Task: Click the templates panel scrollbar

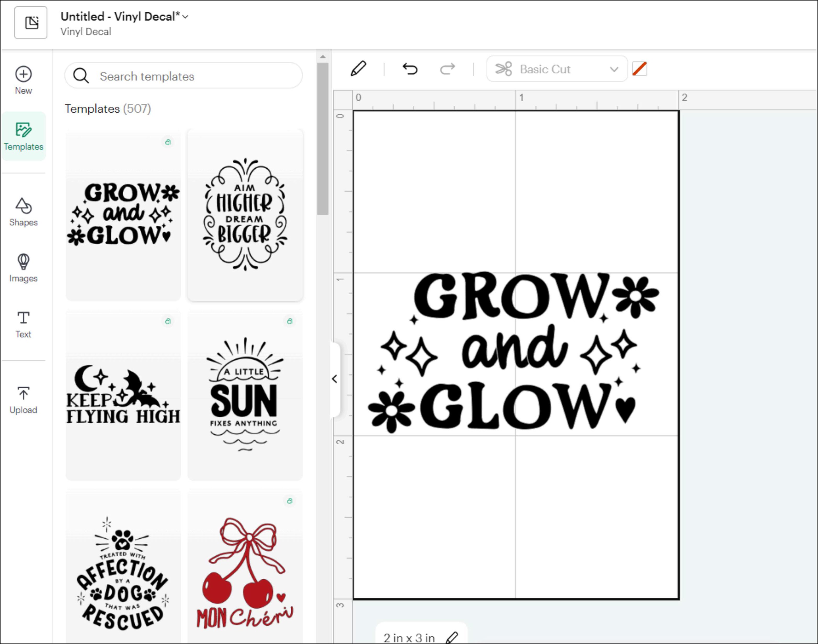Action: tap(322, 139)
